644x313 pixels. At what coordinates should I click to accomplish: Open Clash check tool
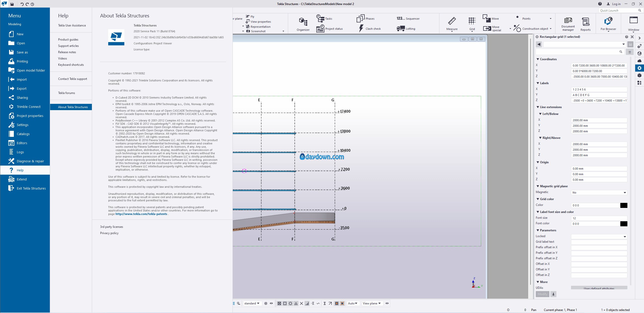click(361, 28)
